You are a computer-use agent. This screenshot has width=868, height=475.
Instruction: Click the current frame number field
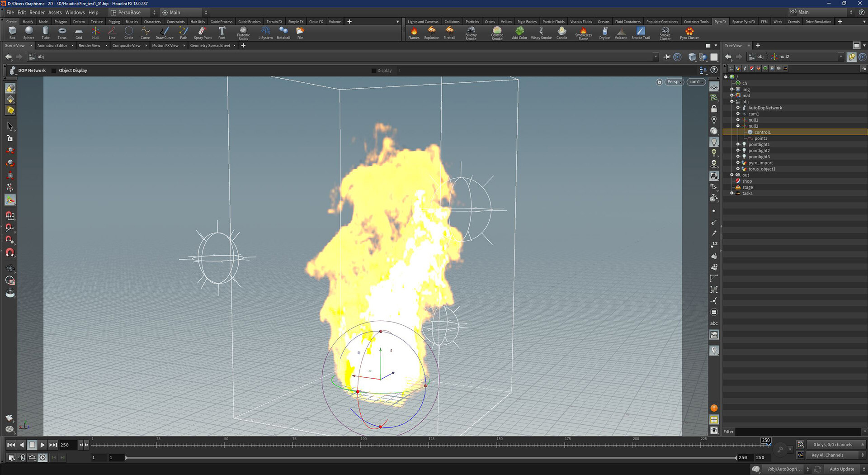[68, 445]
